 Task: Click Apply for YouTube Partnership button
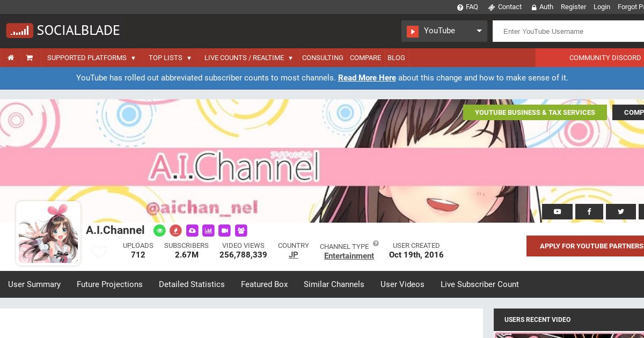[x=586, y=246]
